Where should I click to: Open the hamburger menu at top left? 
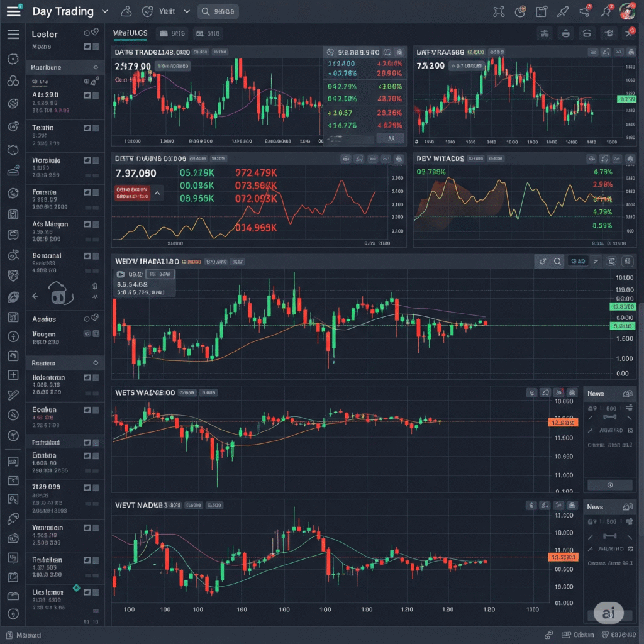pyautogui.click(x=13, y=11)
